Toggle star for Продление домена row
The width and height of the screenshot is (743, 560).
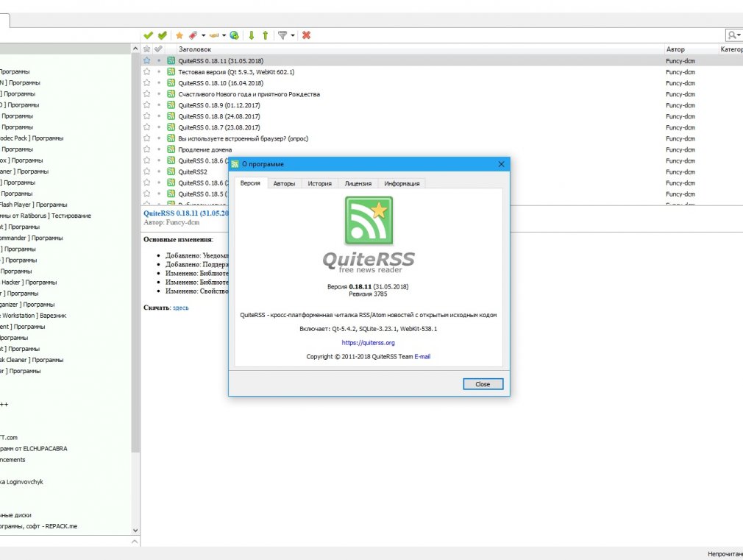click(147, 149)
